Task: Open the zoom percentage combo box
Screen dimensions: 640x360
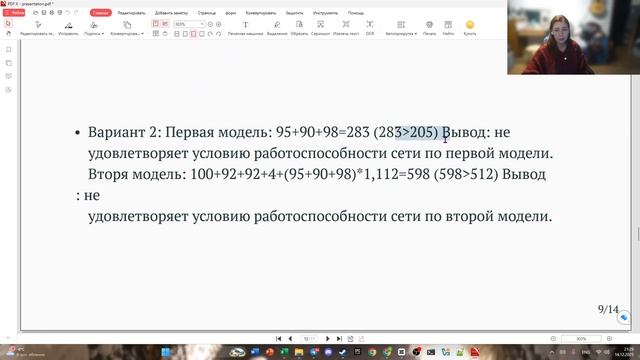Action: 189,24
